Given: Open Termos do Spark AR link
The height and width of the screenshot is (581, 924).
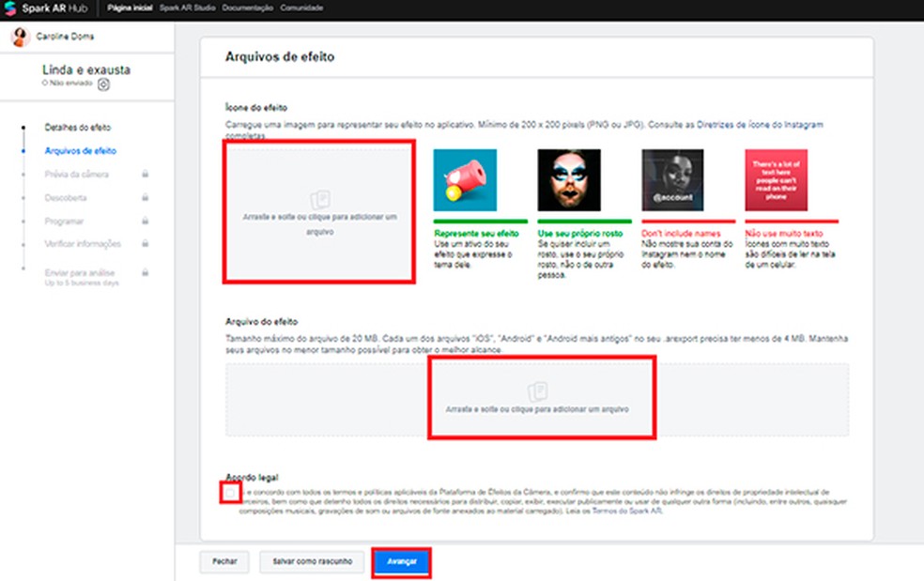Looking at the screenshot, I should pos(627,511).
